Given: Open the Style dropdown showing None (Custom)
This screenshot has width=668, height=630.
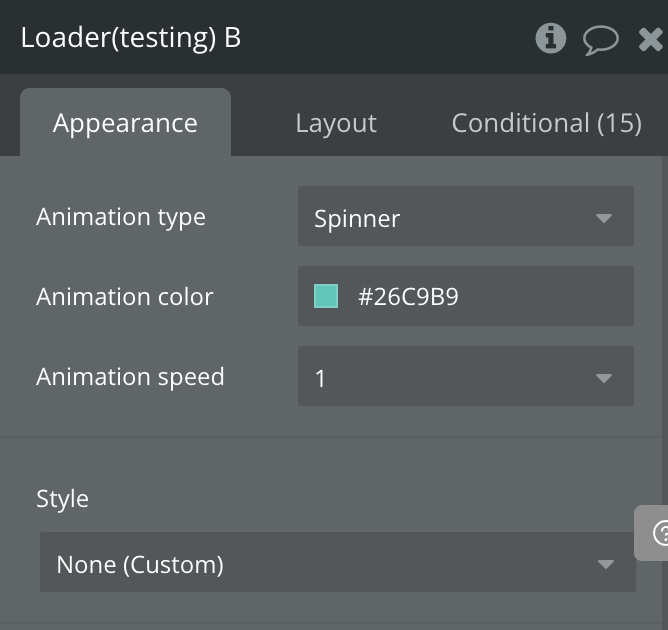Looking at the screenshot, I should (320, 564).
